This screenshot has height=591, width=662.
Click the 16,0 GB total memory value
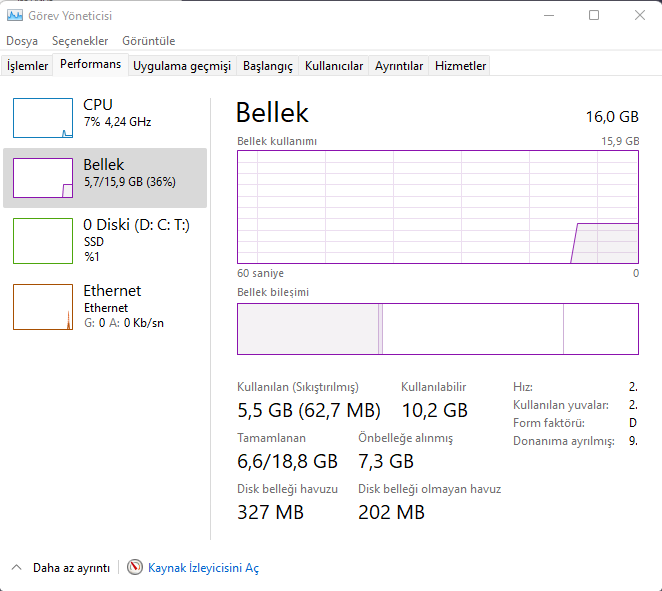tap(612, 117)
